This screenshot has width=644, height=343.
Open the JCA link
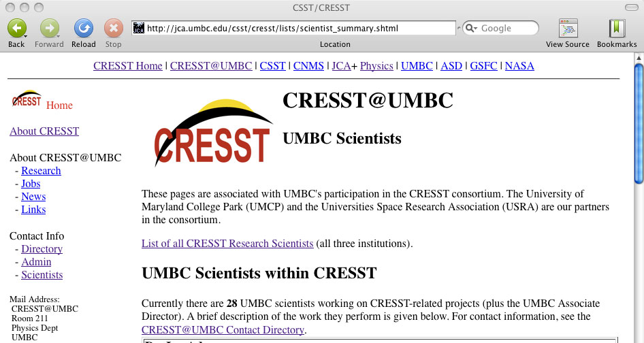341,66
